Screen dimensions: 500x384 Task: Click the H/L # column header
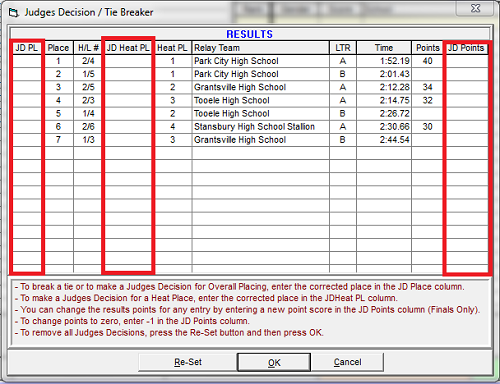click(88, 48)
